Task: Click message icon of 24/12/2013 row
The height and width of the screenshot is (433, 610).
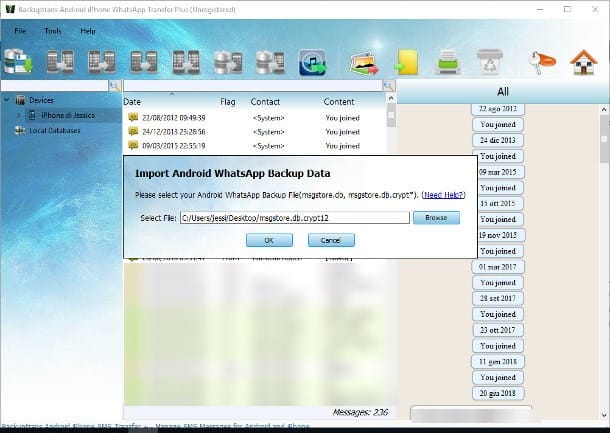Action: pyautogui.click(x=133, y=131)
